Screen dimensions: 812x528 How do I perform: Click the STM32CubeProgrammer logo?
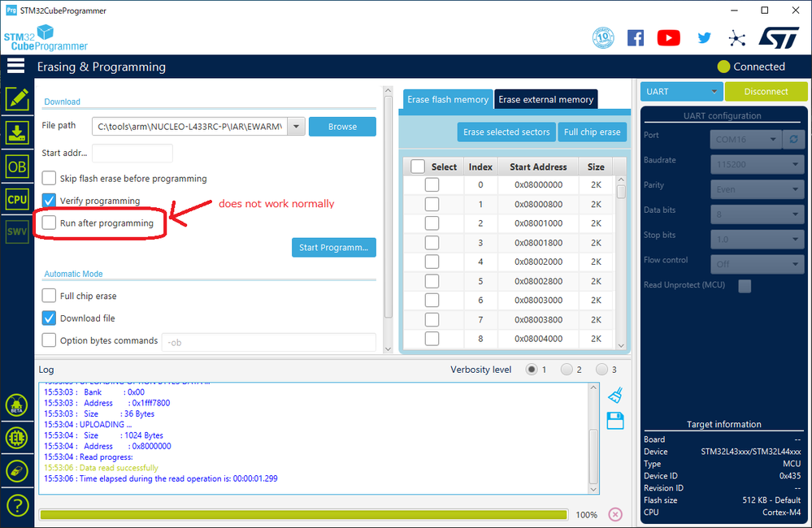[46, 38]
